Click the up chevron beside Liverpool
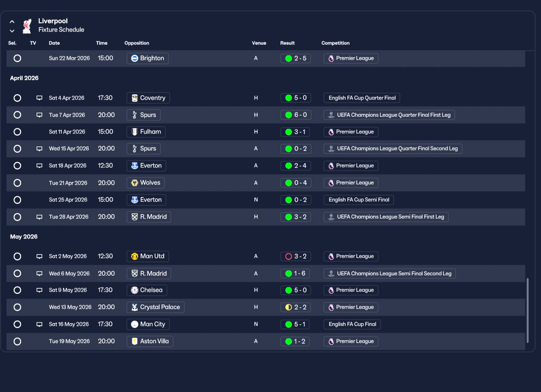This screenshot has height=392, width=541. pyautogui.click(x=12, y=22)
